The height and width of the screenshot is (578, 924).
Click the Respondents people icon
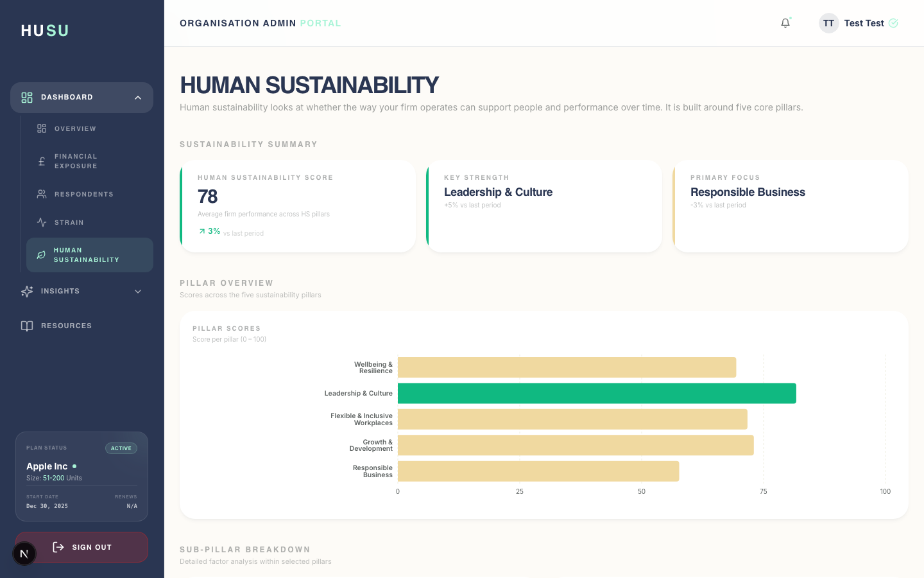(x=40, y=194)
